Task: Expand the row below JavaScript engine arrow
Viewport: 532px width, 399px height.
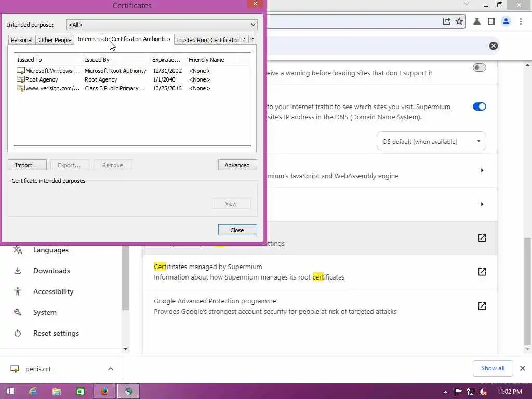Action: tap(482, 204)
